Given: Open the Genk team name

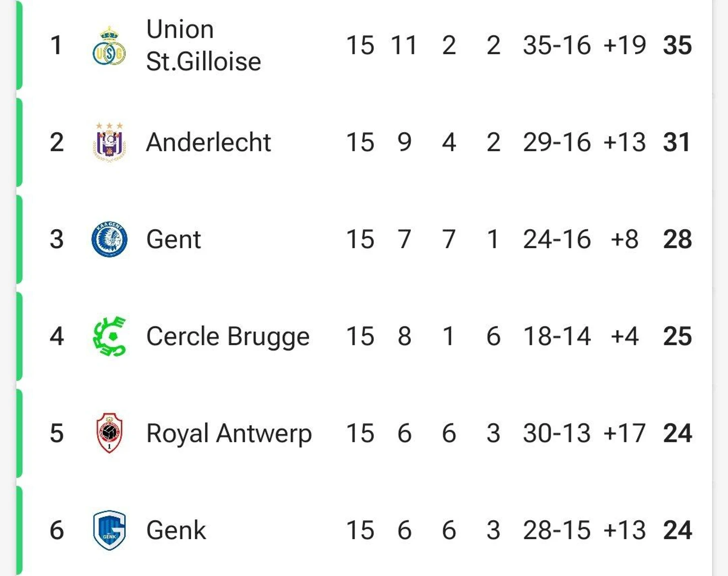Looking at the screenshot, I should [176, 530].
